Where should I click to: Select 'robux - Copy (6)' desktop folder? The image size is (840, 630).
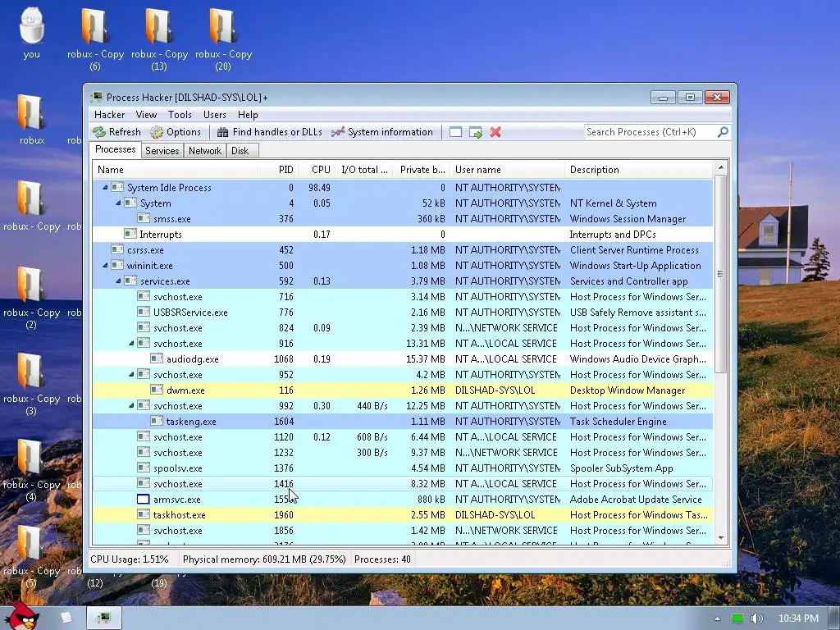(x=95, y=39)
